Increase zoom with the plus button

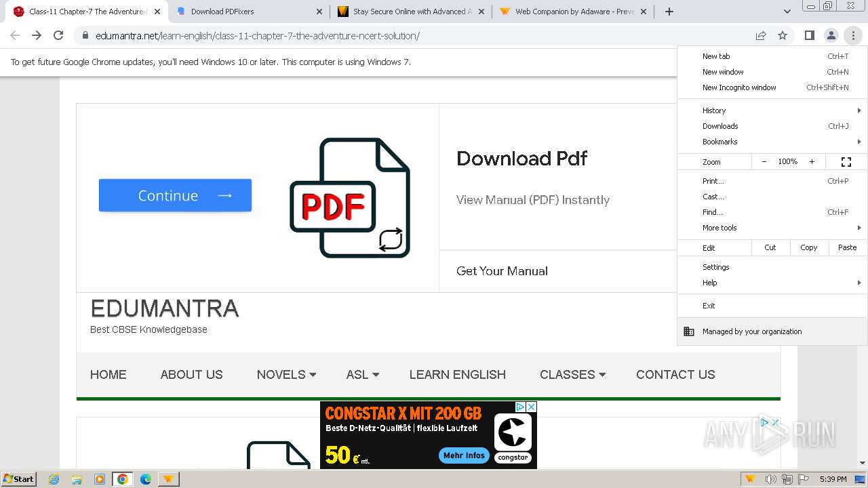pos(812,162)
